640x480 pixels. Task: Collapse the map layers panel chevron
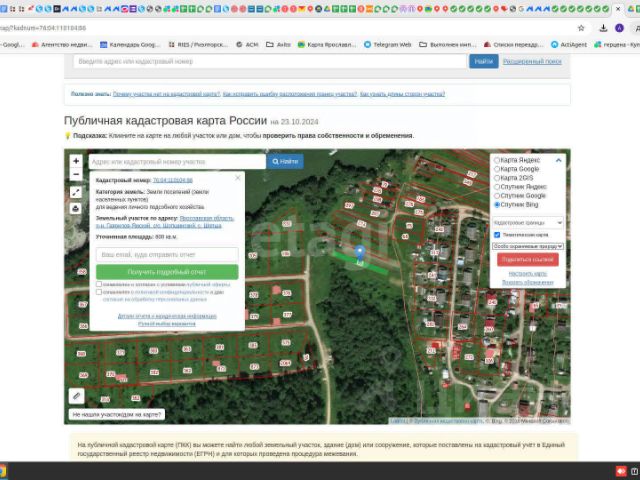point(558,160)
